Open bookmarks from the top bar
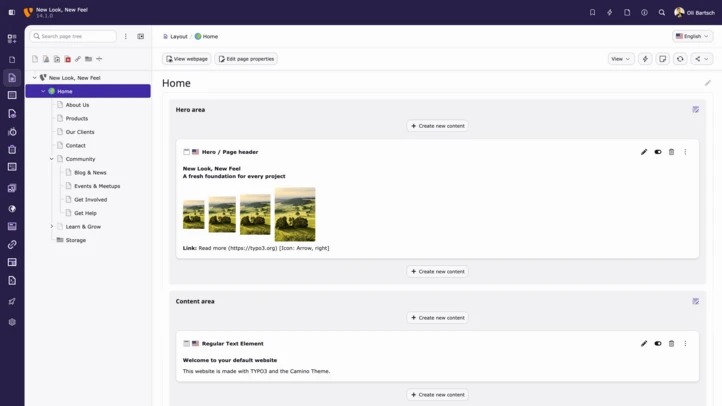The width and height of the screenshot is (722, 406). coord(593,12)
